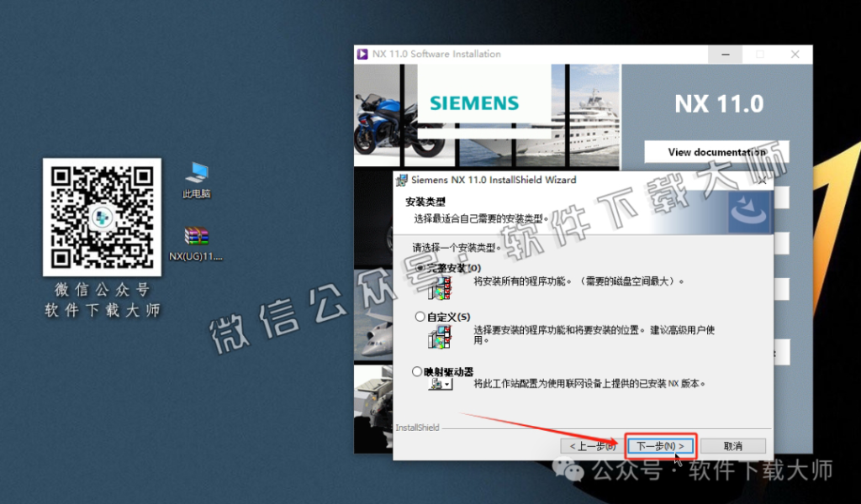Select the 映射驱动器 radio button
The image size is (861, 504).
click(x=416, y=370)
